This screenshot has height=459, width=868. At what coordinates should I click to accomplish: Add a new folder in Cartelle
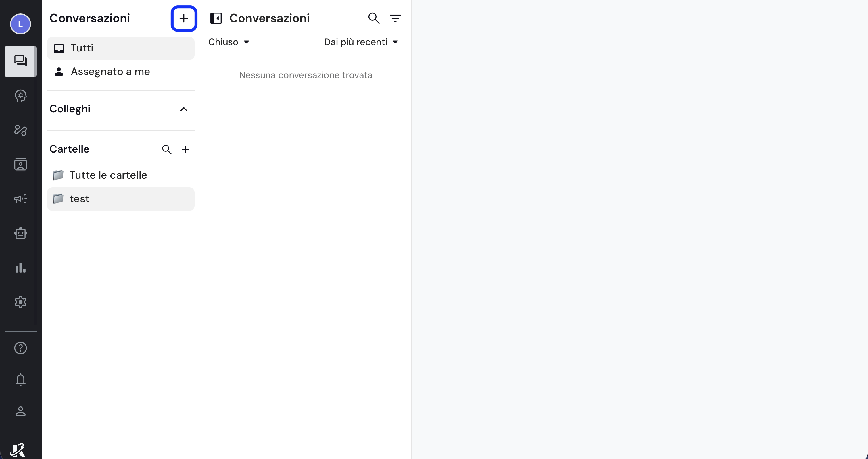(x=185, y=150)
